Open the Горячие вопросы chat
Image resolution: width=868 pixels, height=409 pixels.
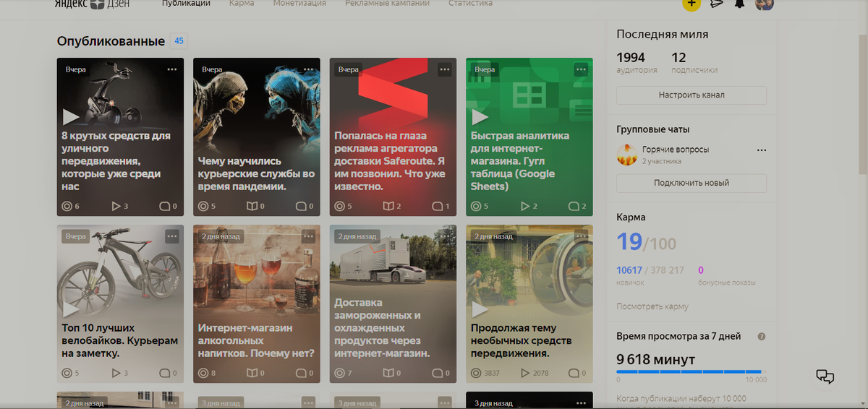tap(692, 155)
